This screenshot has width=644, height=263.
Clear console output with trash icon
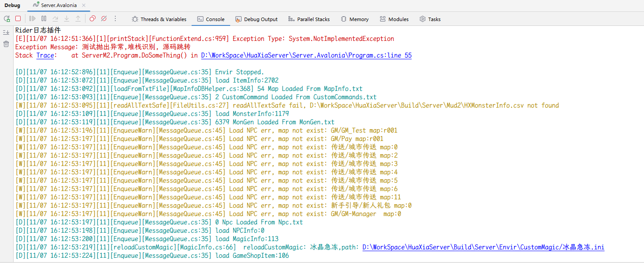coord(6,44)
